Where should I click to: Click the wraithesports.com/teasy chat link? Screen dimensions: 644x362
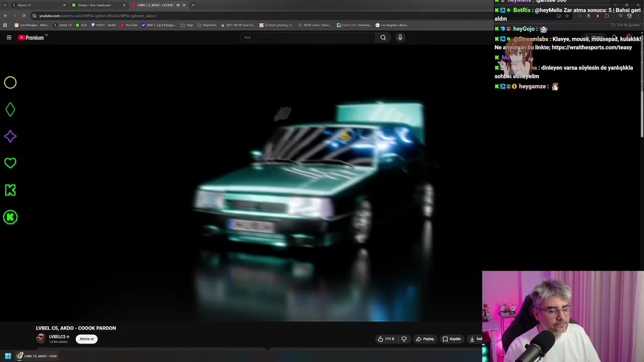pyautogui.click(x=592, y=47)
